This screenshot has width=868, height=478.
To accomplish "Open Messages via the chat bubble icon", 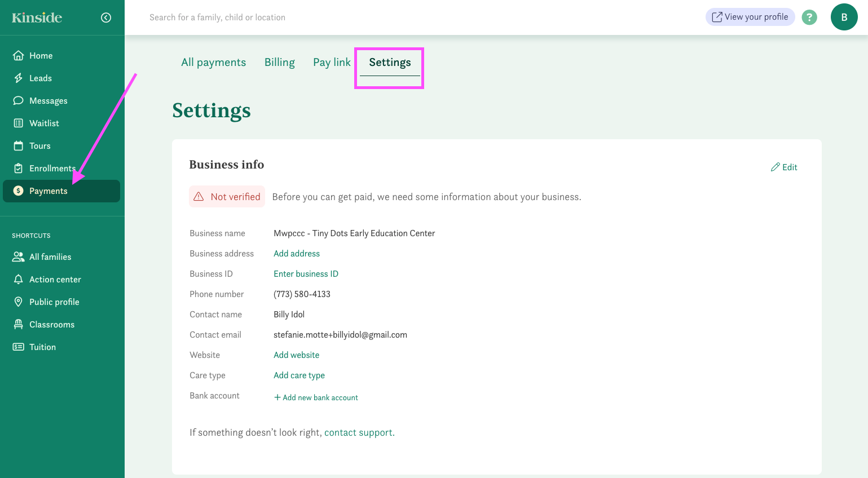I will [19, 101].
